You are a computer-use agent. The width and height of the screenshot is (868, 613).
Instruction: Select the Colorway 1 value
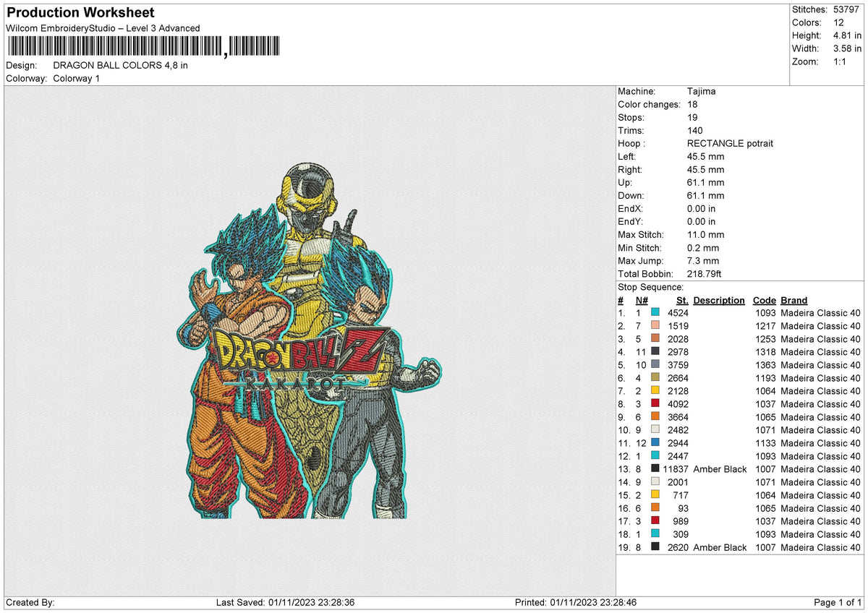coord(77,78)
